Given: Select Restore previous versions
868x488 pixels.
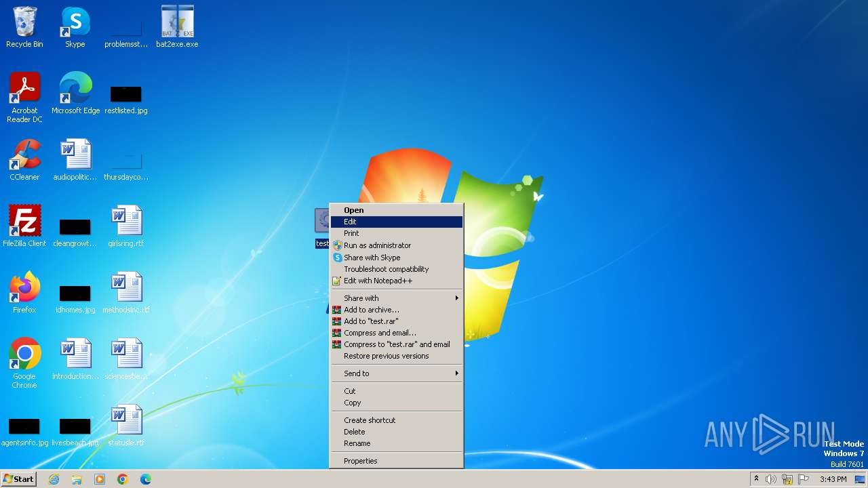Looking at the screenshot, I should pos(397,356).
